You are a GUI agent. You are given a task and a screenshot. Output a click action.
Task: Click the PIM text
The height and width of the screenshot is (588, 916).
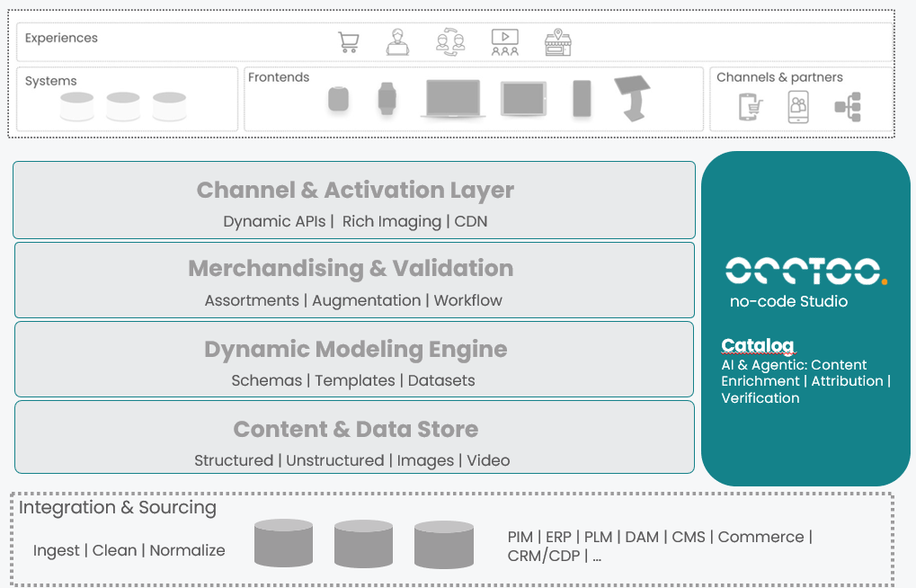coord(520,537)
